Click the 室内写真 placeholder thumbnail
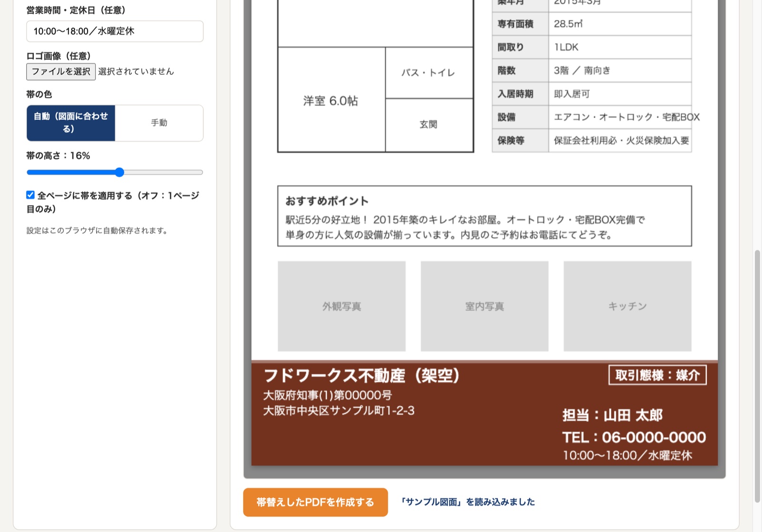 pos(484,306)
